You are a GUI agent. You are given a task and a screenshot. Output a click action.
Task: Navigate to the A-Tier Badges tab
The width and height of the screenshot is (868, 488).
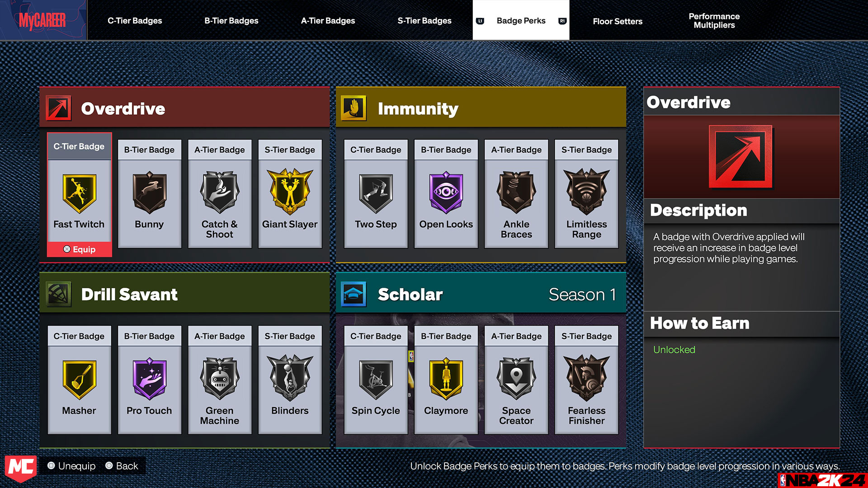[x=328, y=21]
